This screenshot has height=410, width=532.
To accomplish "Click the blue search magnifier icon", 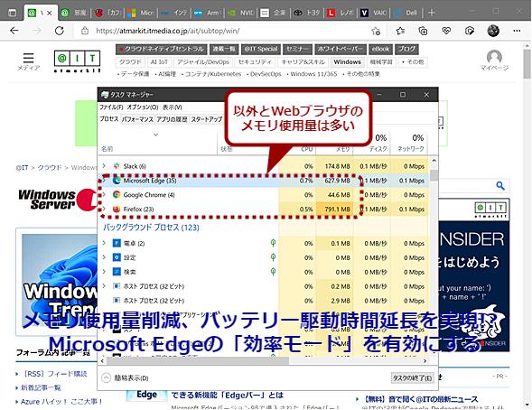I will tap(500, 185).
